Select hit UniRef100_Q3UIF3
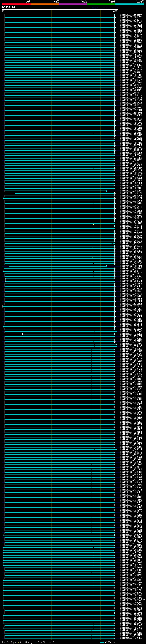 tap(131, 560)
